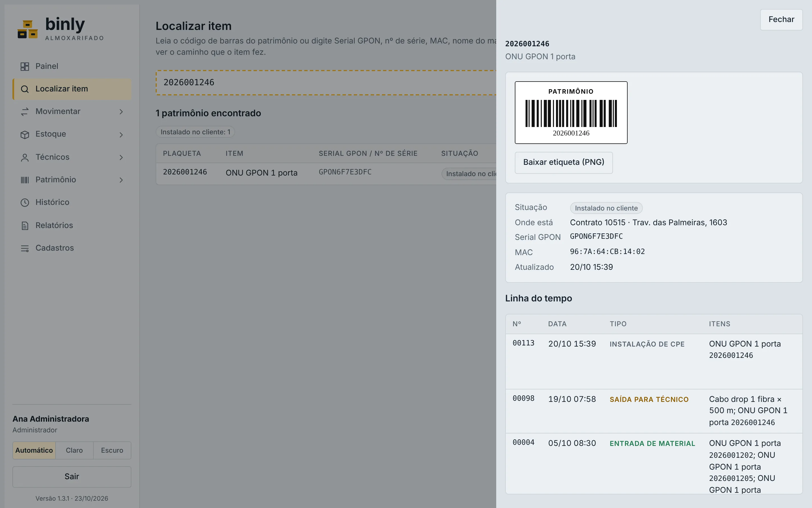Expand the Técnicos submenu chevron
Image resolution: width=812 pixels, height=508 pixels.
(x=121, y=157)
